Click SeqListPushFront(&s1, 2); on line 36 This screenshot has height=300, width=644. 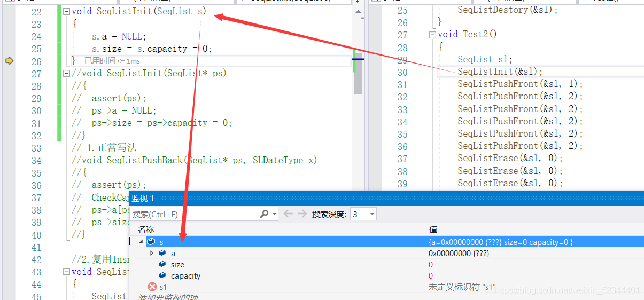[x=521, y=146]
